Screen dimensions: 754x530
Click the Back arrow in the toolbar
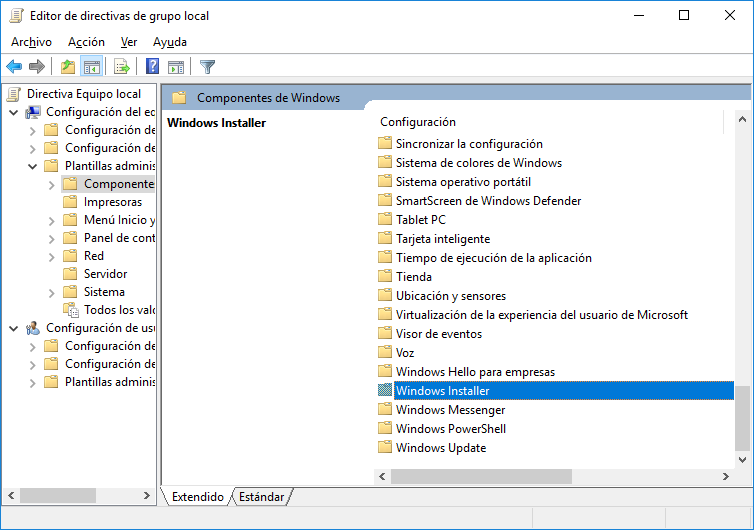(x=14, y=67)
